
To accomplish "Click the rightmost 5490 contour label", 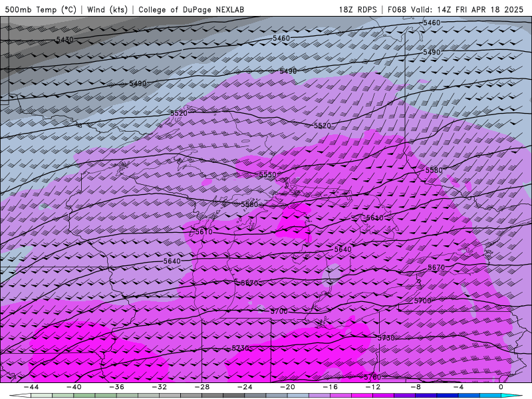I will click(432, 53).
